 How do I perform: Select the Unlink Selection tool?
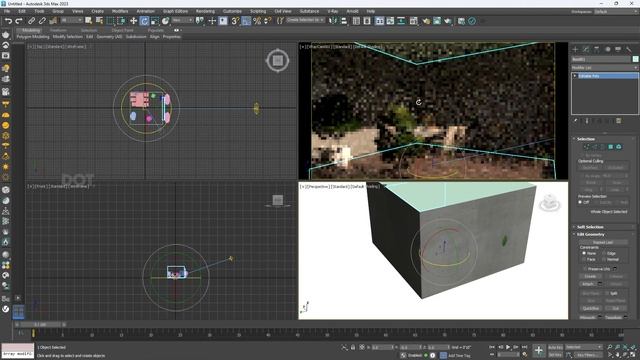coord(42,21)
